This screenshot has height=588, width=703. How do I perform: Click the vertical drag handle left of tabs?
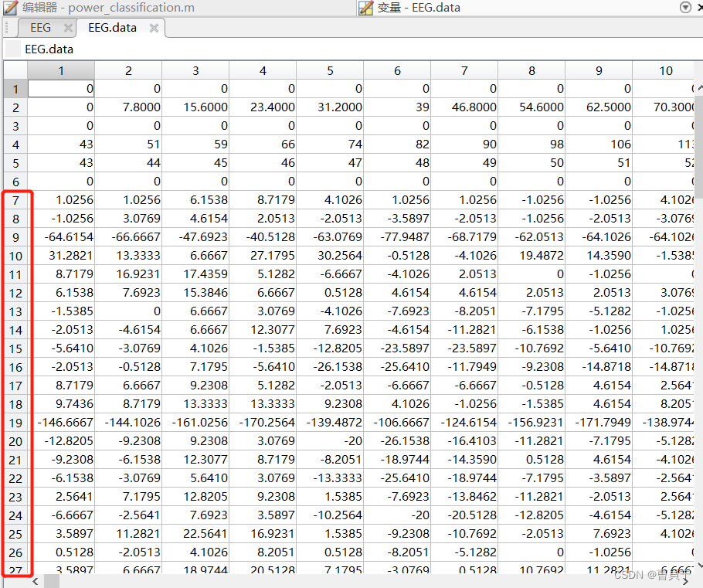coord(7,26)
